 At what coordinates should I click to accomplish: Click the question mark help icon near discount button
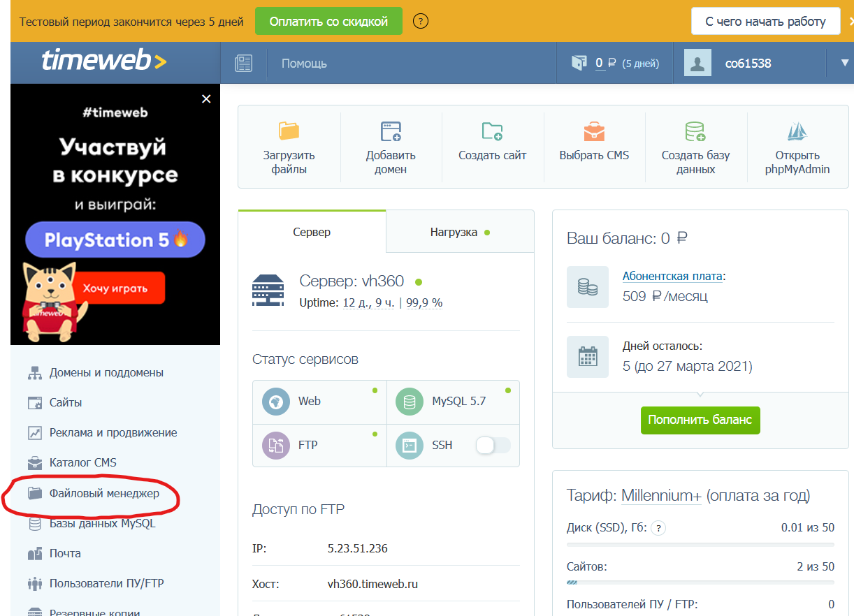(x=420, y=21)
